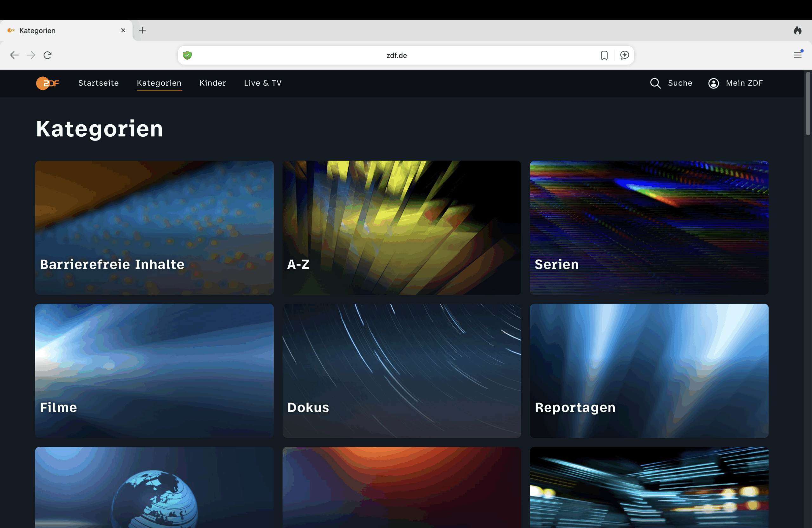Screen dimensions: 812x528
Task: Open a new tab with plus button
Action: 142,31
